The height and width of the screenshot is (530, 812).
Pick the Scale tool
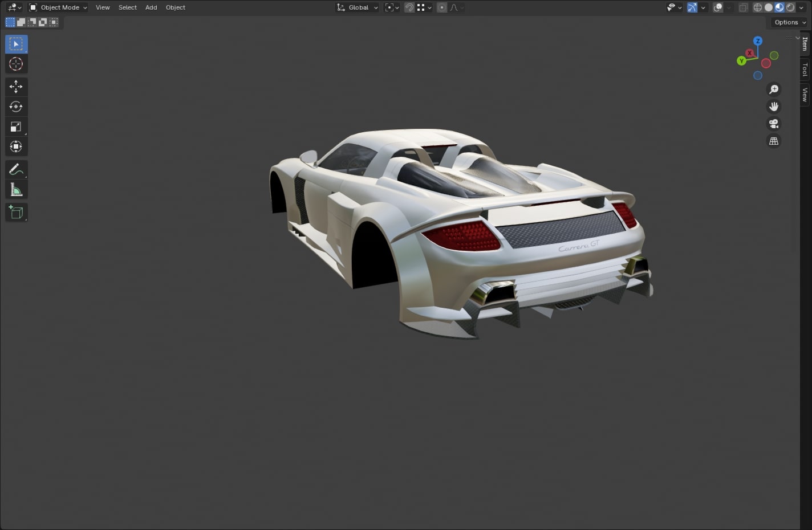[16, 127]
